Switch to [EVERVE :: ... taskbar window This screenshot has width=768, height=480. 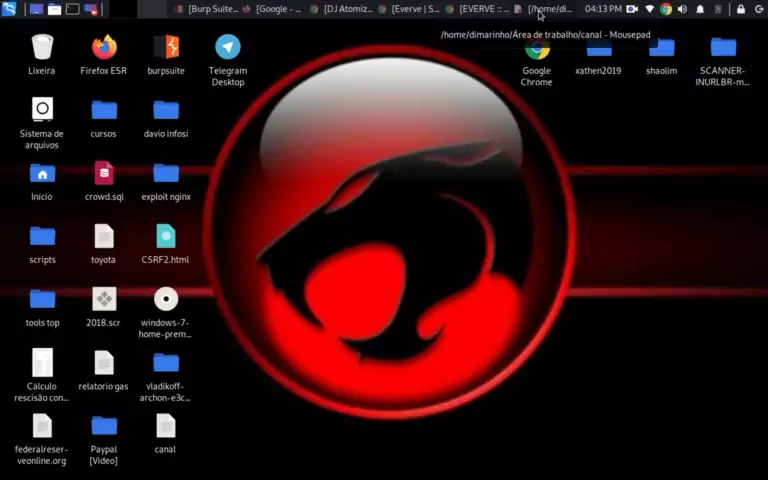(x=477, y=9)
